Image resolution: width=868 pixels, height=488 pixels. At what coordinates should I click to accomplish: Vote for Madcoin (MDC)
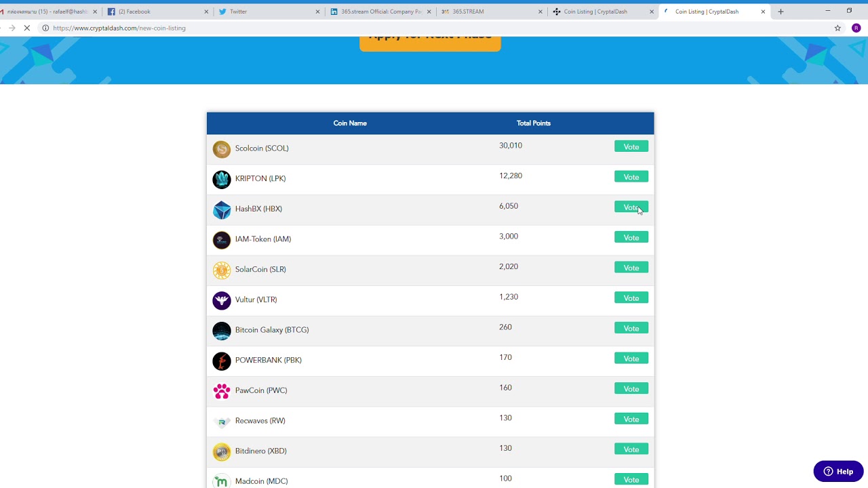631,479
